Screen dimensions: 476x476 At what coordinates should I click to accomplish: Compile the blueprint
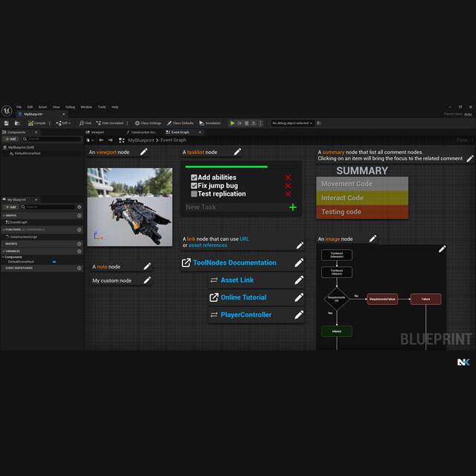tap(36, 123)
